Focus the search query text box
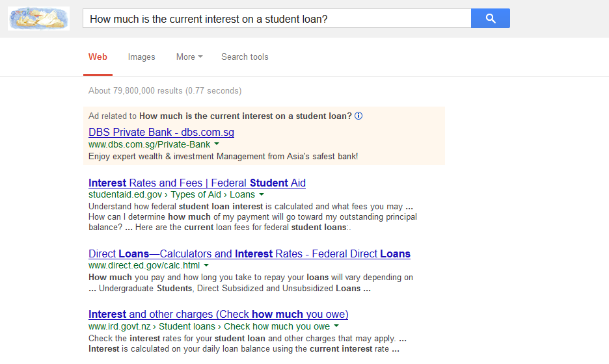609x364 pixels. 276,19
